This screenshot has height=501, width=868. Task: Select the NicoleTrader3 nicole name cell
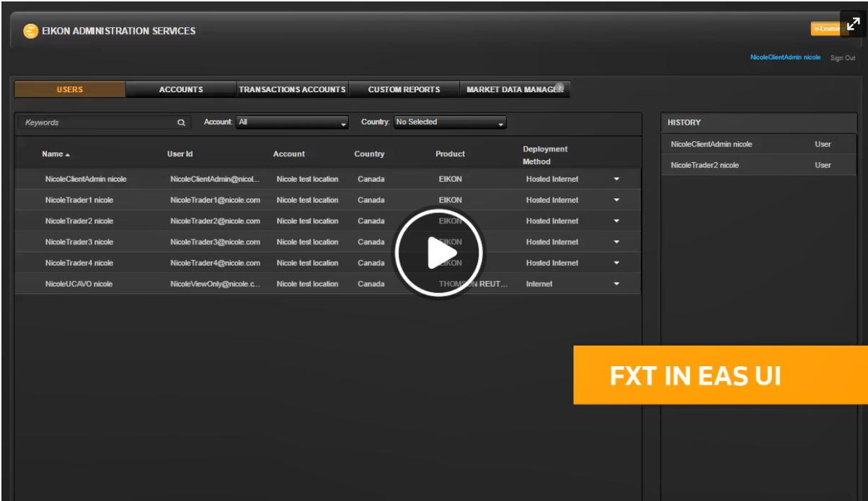(79, 241)
